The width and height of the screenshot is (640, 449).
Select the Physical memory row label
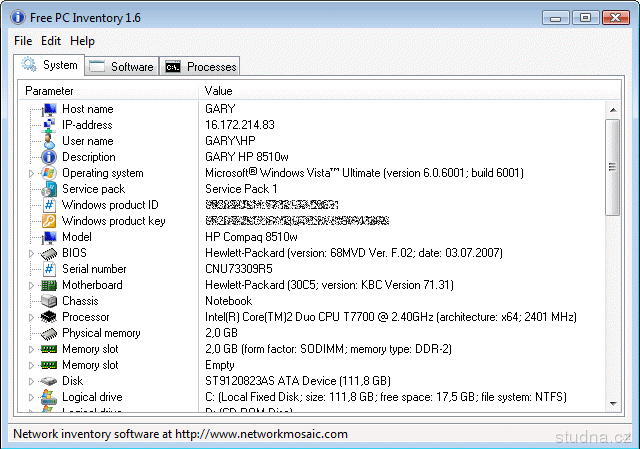(x=101, y=333)
